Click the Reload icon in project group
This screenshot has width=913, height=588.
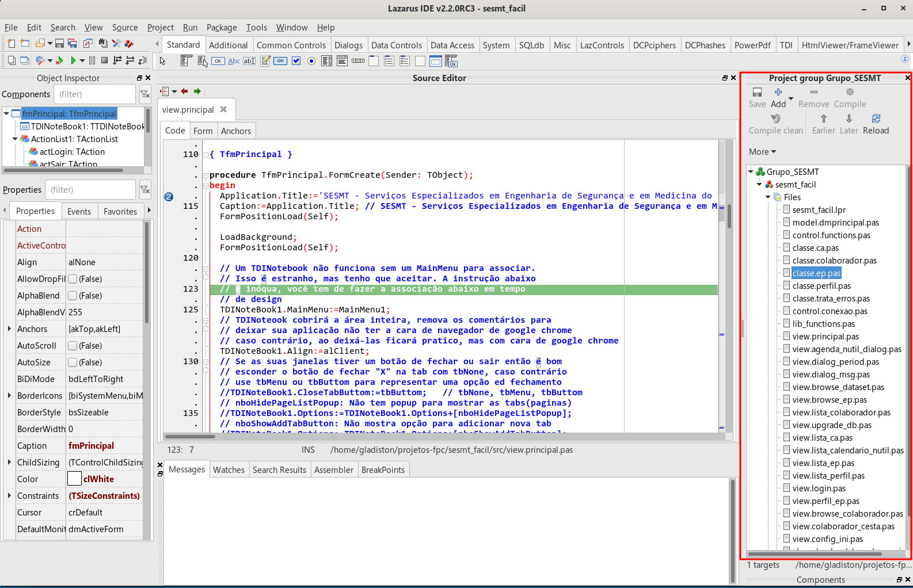[x=876, y=119]
